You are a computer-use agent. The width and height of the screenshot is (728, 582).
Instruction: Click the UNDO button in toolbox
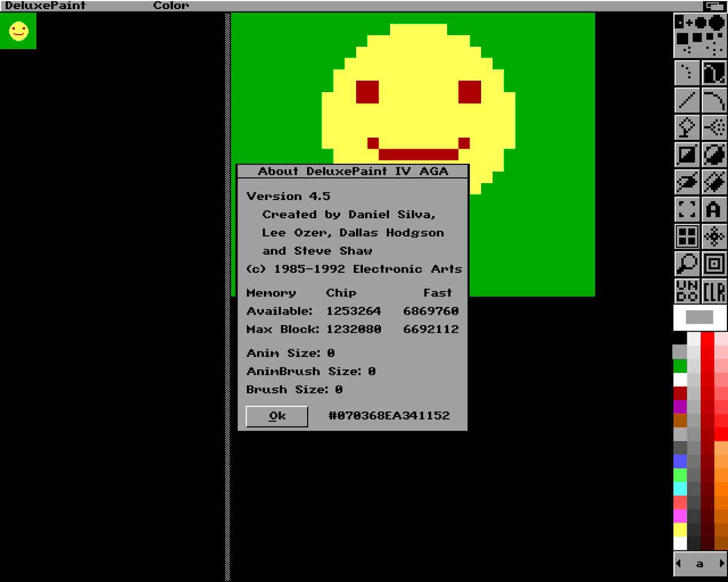coord(687,291)
